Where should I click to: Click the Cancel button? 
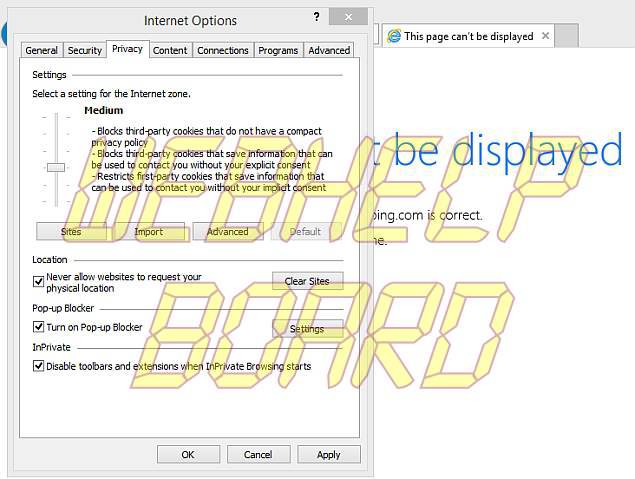[x=258, y=454]
